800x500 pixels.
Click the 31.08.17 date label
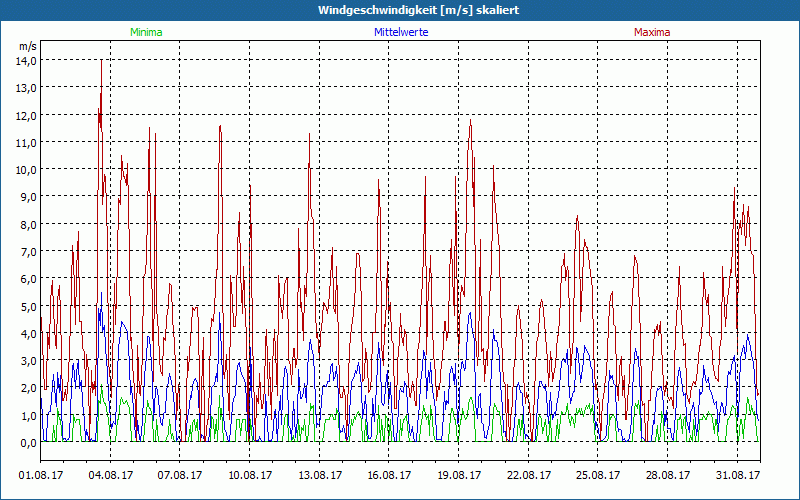(x=737, y=475)
